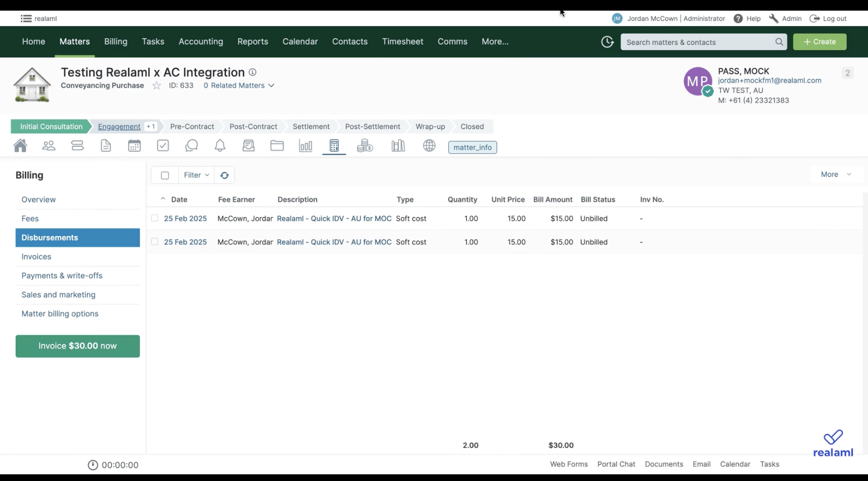Image resolution: width=868 pixels, height=481 pixels.
Task: Click the notifications bell icon
Action: [x=220, y=146]
